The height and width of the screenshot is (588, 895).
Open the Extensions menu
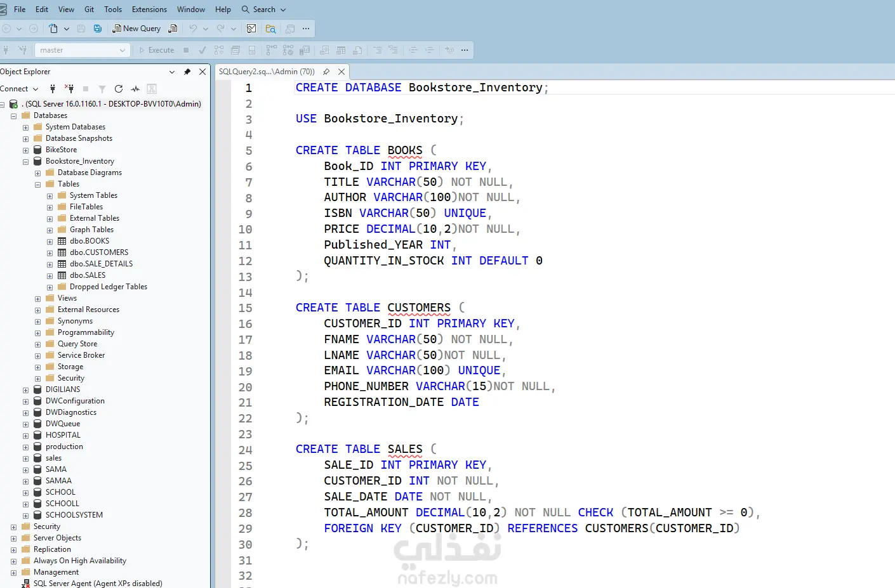pyautogui.click(x=150, y=10)
